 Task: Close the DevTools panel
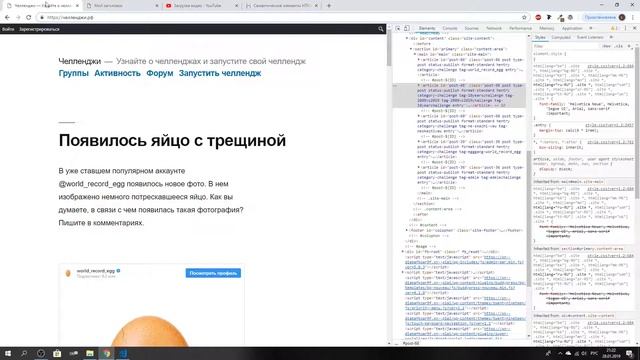click(634, 28)
